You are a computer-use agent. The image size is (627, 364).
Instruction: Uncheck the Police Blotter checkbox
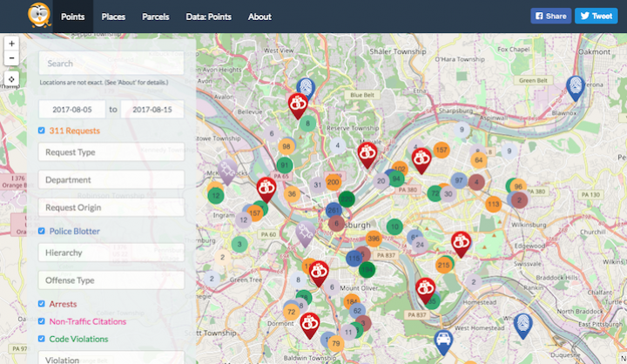coord(42,231)
